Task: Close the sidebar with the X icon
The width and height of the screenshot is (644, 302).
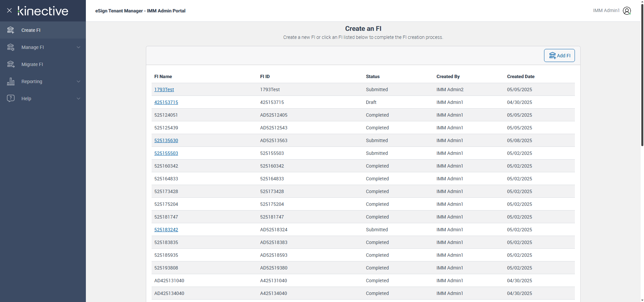Action: (x=9, y=10)
